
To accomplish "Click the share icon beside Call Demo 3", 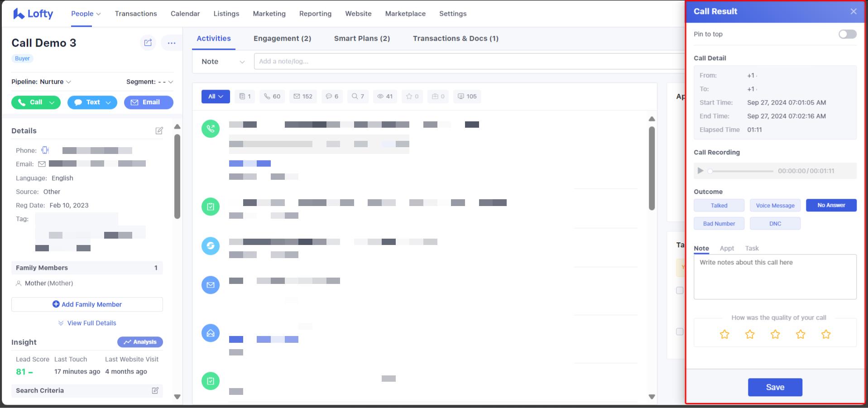I will [148, 43].
